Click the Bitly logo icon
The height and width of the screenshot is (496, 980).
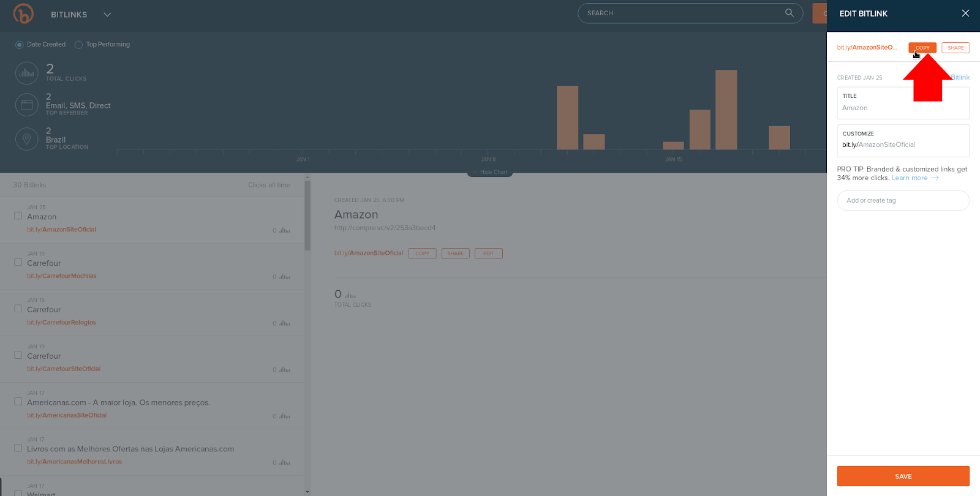pos(23,13)
